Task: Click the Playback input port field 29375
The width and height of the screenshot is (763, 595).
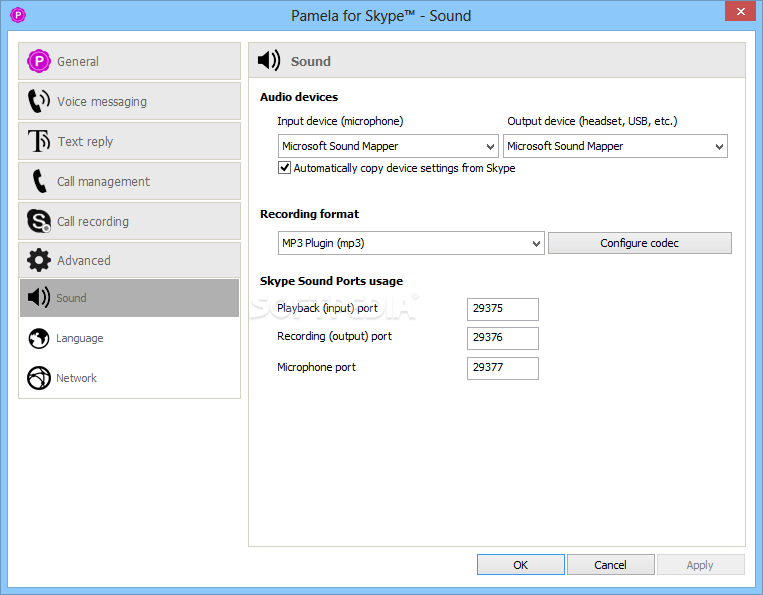Action: tap(503, 309)
